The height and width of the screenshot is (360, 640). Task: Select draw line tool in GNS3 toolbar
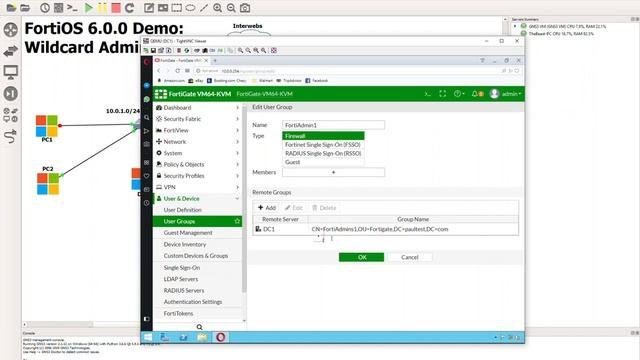click(204, 8)
